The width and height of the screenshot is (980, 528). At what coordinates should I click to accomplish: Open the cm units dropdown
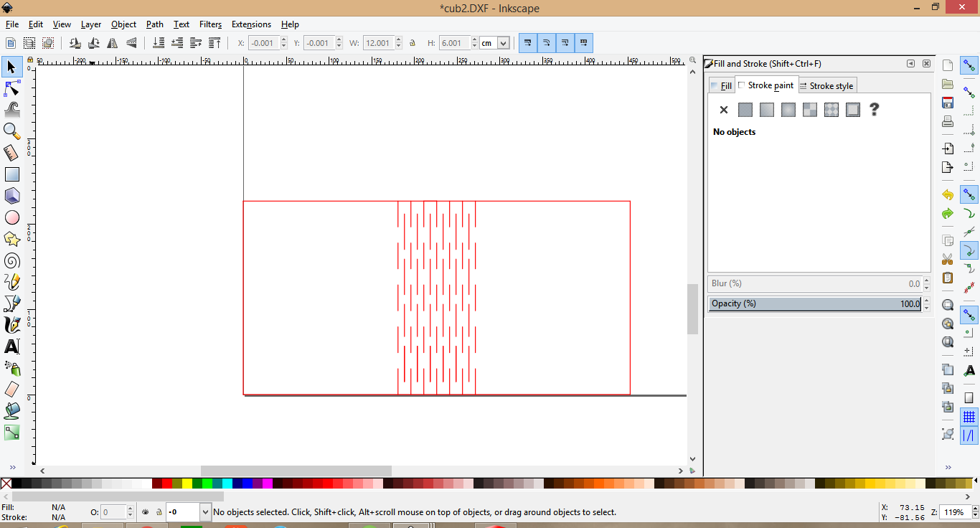(x=495, y=43)
